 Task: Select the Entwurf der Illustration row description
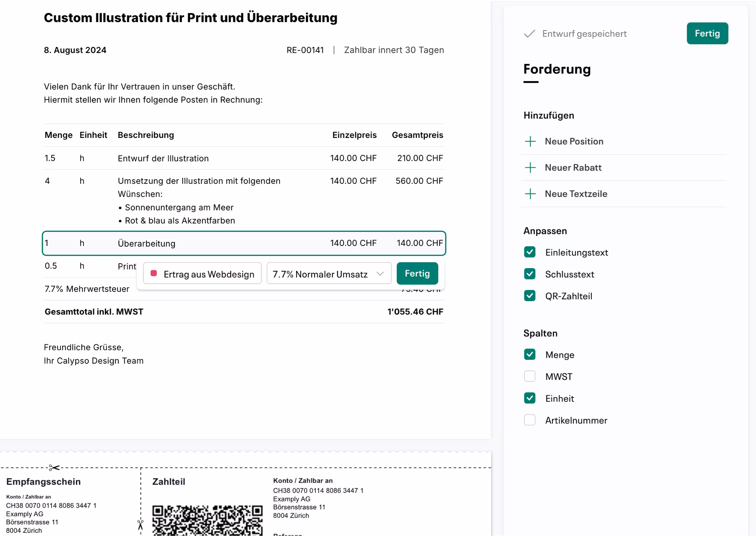coord(163,159)
